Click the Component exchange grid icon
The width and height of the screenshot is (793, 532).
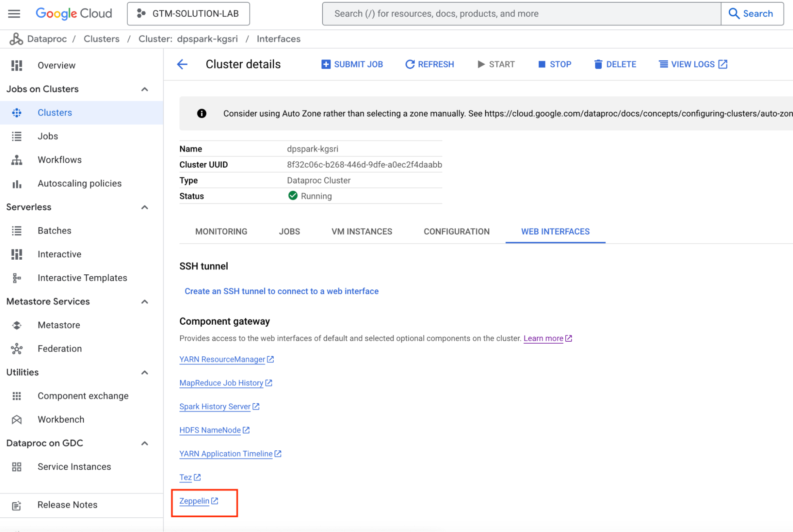(17, 396)
